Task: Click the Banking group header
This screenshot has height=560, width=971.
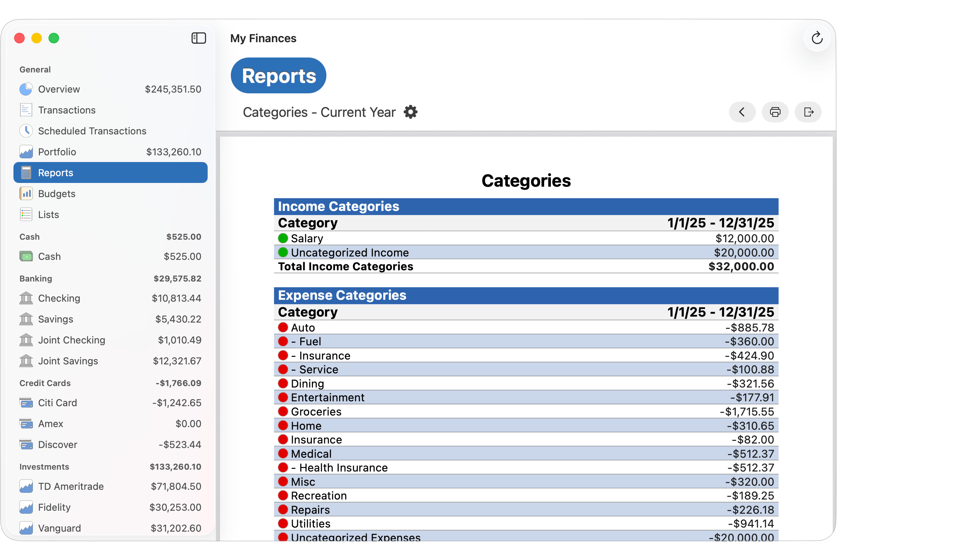Action: click(x=36, y=279)
